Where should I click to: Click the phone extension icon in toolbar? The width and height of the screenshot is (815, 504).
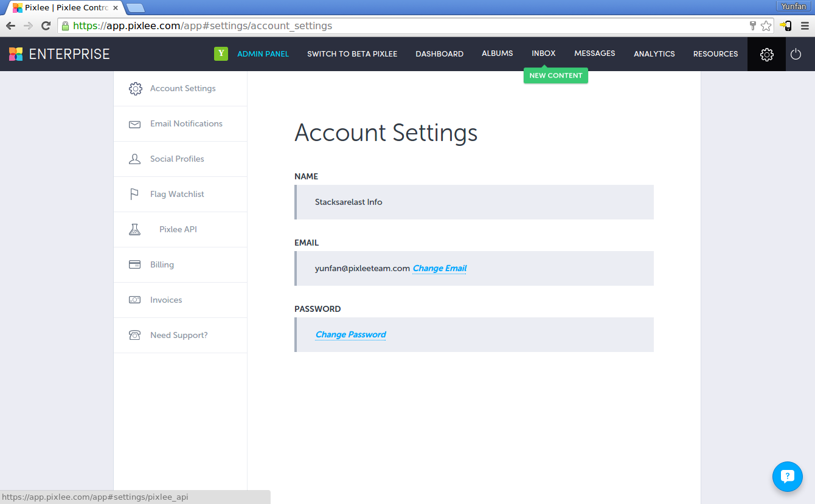786,26
